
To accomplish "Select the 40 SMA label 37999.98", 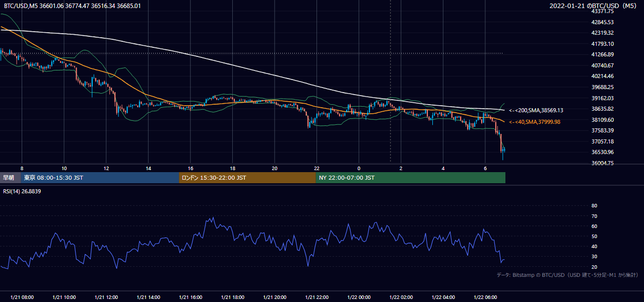I will click(x=535, y=122).
